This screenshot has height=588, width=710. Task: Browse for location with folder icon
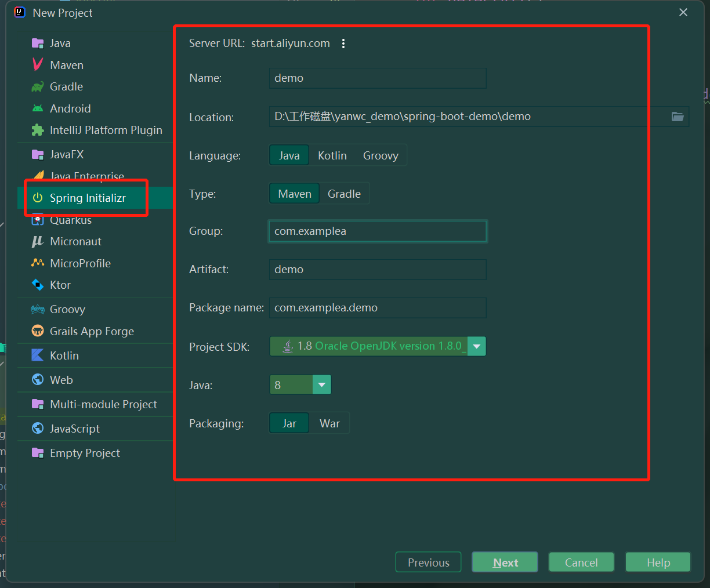click(678, 117)
